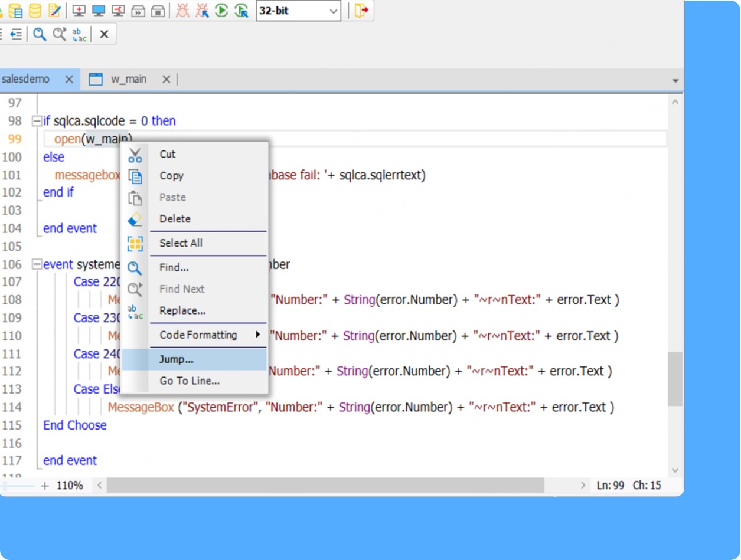Click the toolbar magnifier Find icon
This screenshot has width=741, height=560.
(x=40, y=34)
